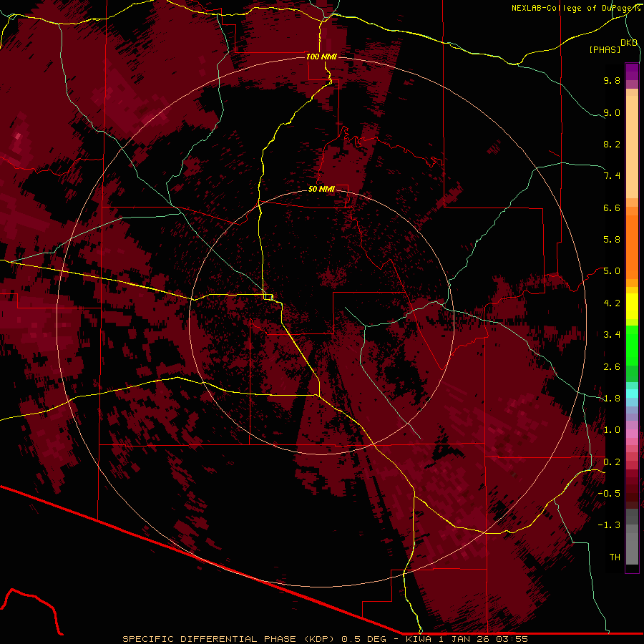Click the 8.2 scale value

pyautogui.click(x=612, y=144)
